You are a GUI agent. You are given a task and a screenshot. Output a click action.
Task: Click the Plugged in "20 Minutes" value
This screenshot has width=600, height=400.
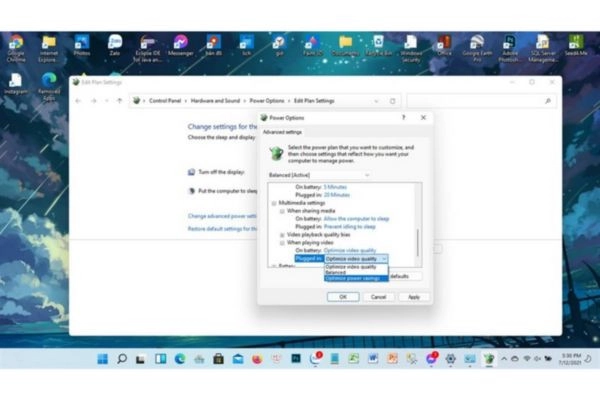pyautogui.click(x=337, y=195)
